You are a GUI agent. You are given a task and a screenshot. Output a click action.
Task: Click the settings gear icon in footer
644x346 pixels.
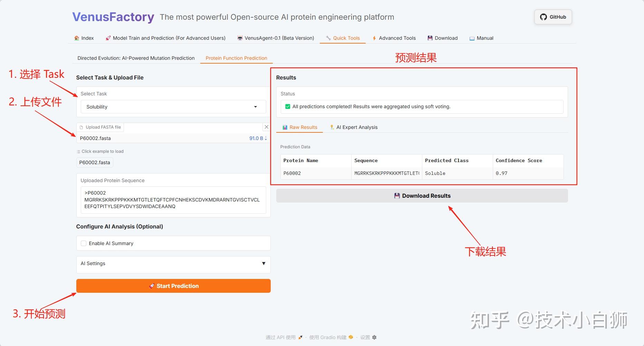(x=374, y=337)
